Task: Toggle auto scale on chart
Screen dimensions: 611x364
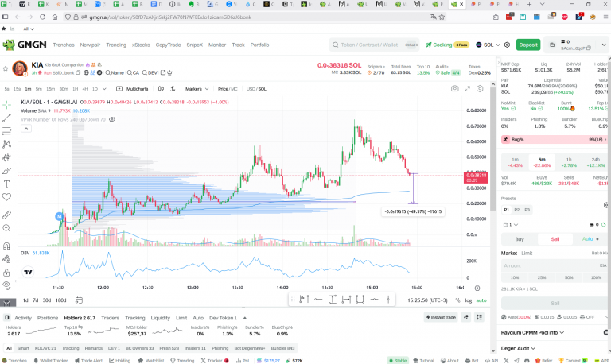Action: click(481, 300)
